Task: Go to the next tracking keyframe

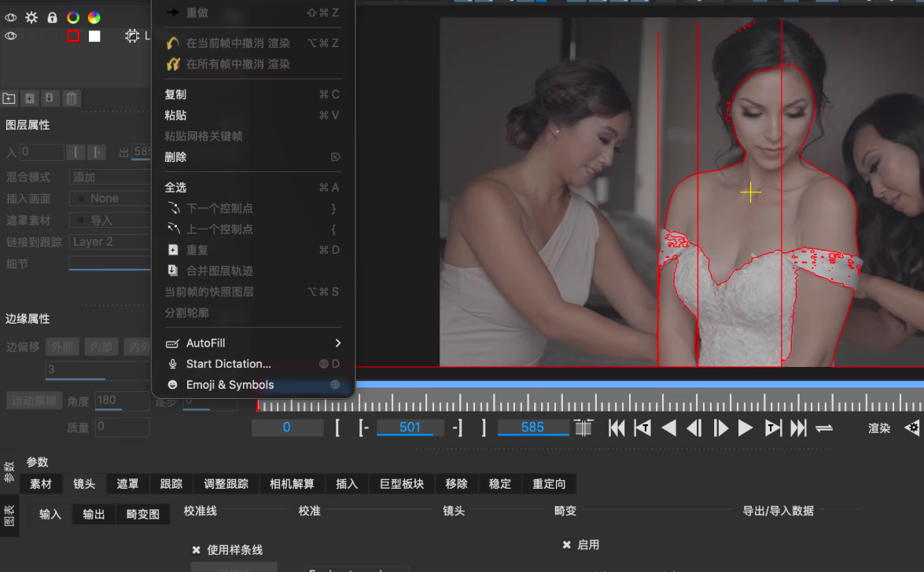Action: (773, 428)
